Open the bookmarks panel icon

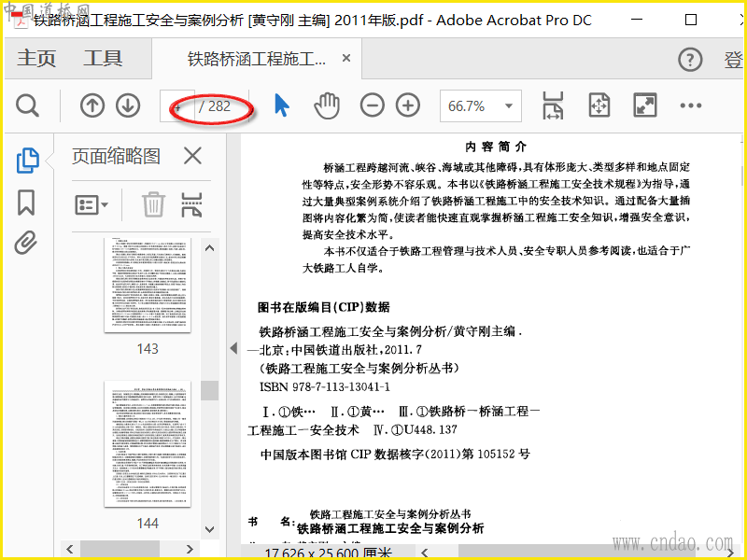[x=26, y=203]
